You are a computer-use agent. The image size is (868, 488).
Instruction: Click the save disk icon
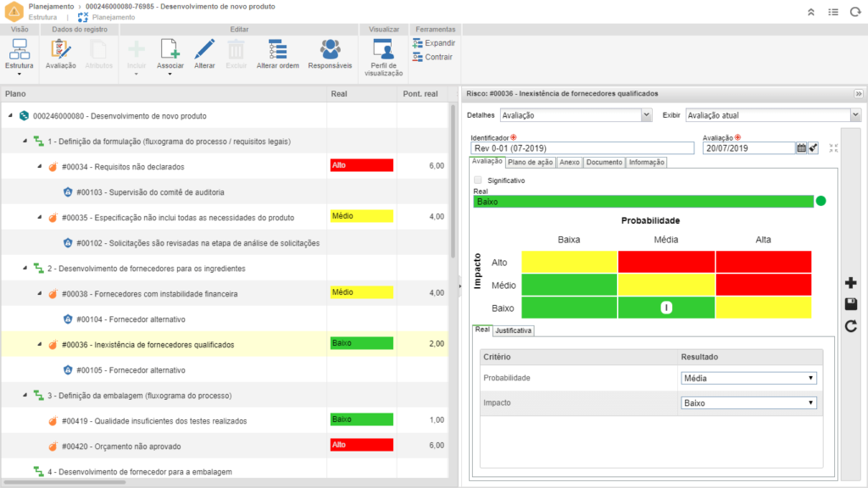tap(851, 304)
